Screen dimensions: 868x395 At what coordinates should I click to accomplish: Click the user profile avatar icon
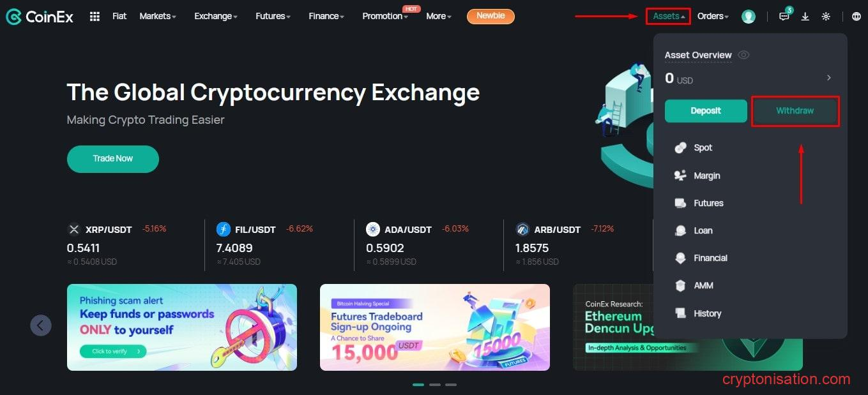click(749, 17)
